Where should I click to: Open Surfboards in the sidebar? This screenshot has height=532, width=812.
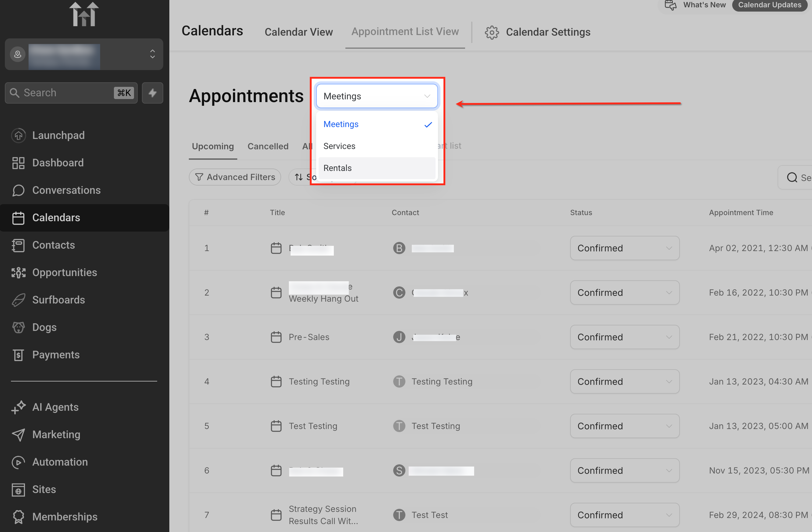pos(58,300)
